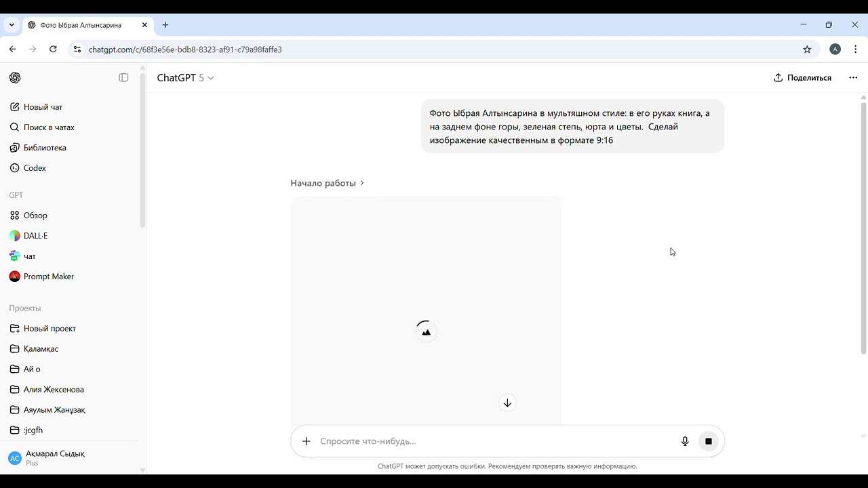Click the sidebar vertical scrollbar
The image size is (868, 488).
tap(142, 150)
